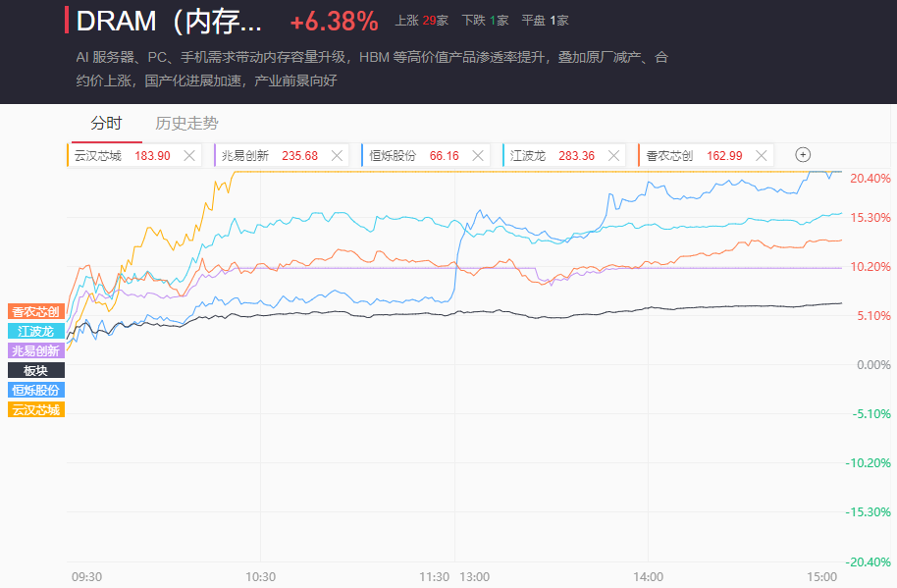This screenshot has width=897, height=588.
Task: Click the 10:30 time axis marker
Action: (260, 576)
